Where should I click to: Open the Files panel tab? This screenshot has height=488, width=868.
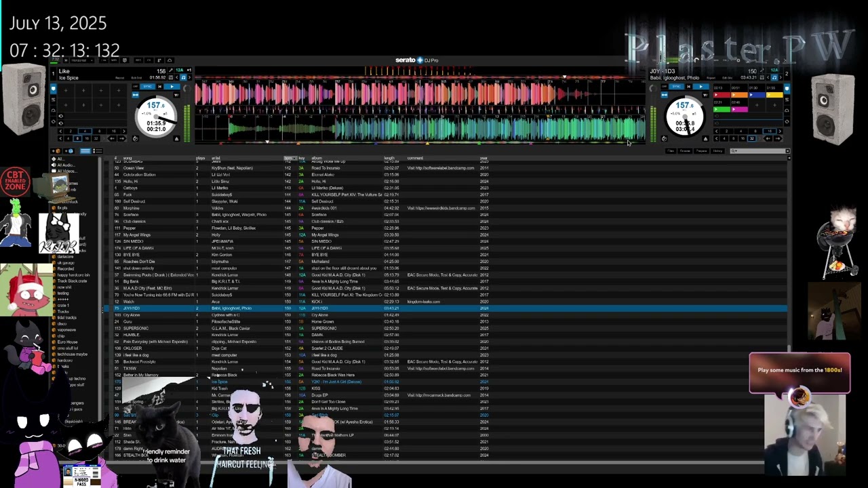click(x=671, y=151)
